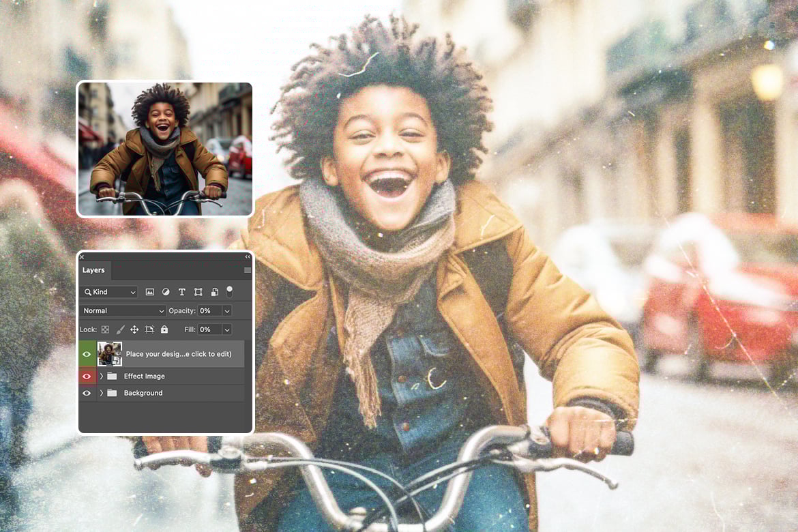Select the Effect Image group name
Viewport: 798px width, 532px height.
pos(145,376)
